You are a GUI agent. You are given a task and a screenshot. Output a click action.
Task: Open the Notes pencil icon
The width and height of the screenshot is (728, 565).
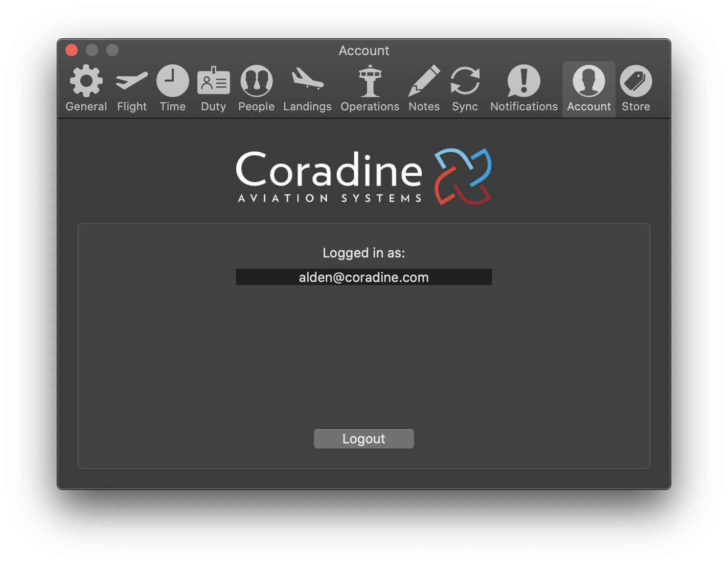[424, 81]
